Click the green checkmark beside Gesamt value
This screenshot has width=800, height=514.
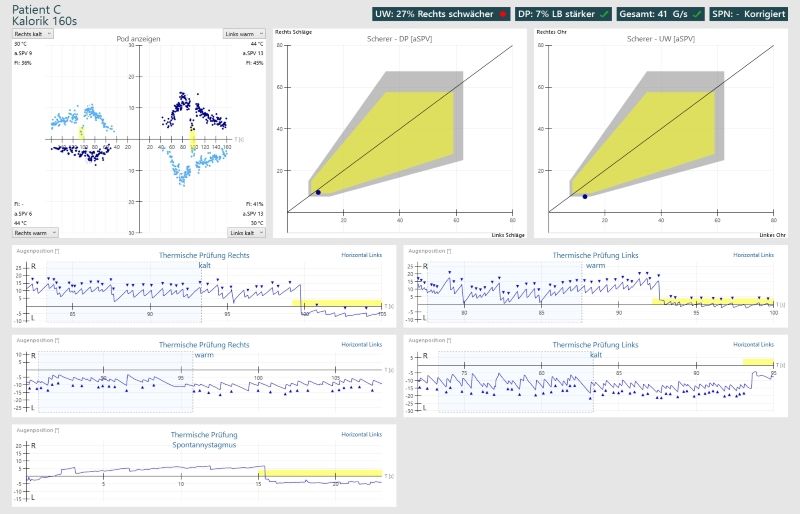pos(698,15)
